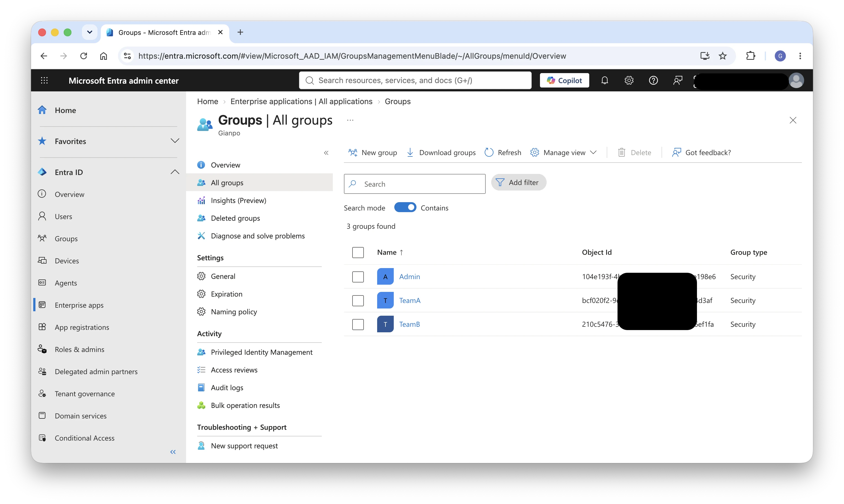
Task: Download groups from the toolbar
Action: click(441, 153)
